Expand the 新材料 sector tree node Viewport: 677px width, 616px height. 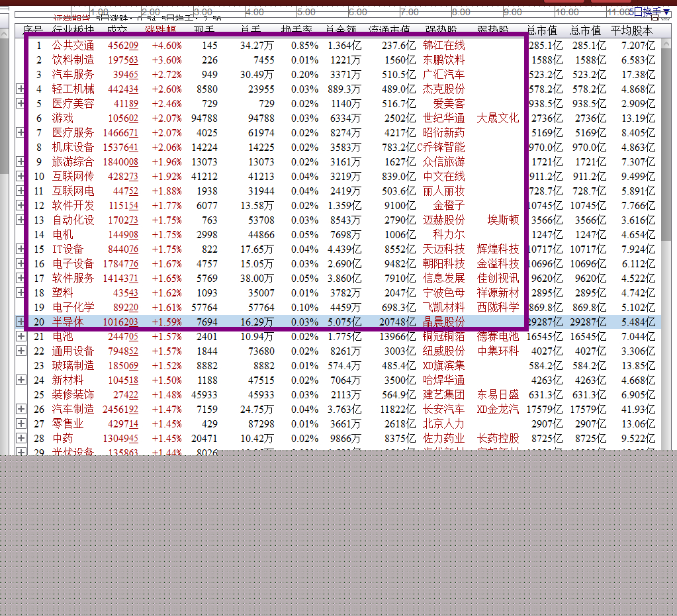coord(21,380)
